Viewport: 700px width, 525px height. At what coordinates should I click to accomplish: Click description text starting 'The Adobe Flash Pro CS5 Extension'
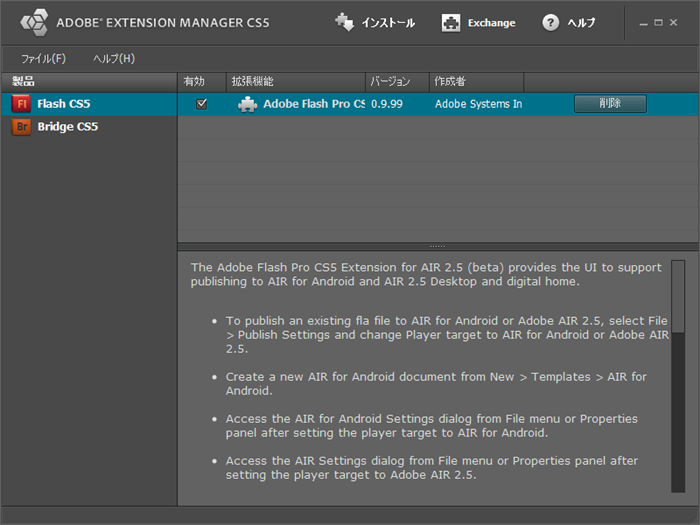[426, 275]
